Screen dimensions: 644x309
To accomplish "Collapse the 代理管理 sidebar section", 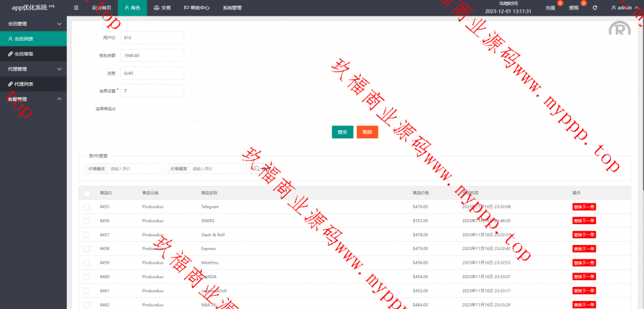I will 33,69.
